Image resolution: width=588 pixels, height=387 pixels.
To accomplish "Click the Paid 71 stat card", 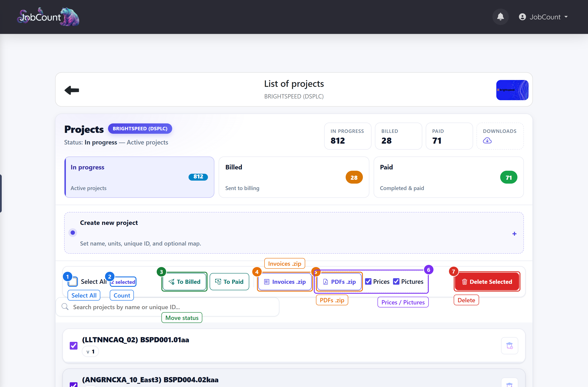I will pyautogui.click(x=449, y=136).
